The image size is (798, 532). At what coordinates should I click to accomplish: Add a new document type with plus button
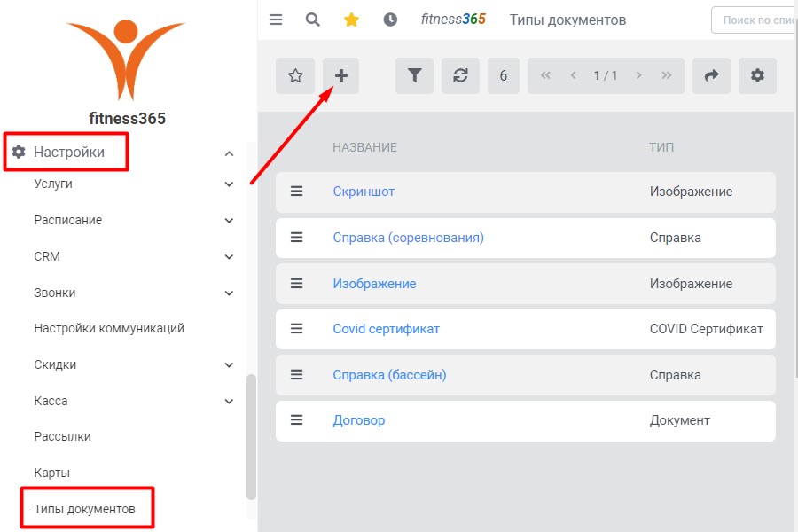click(x=341, y=76)
